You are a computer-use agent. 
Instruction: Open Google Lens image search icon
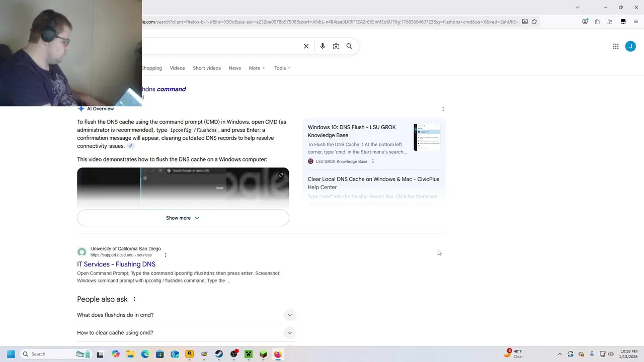point(336,46)
